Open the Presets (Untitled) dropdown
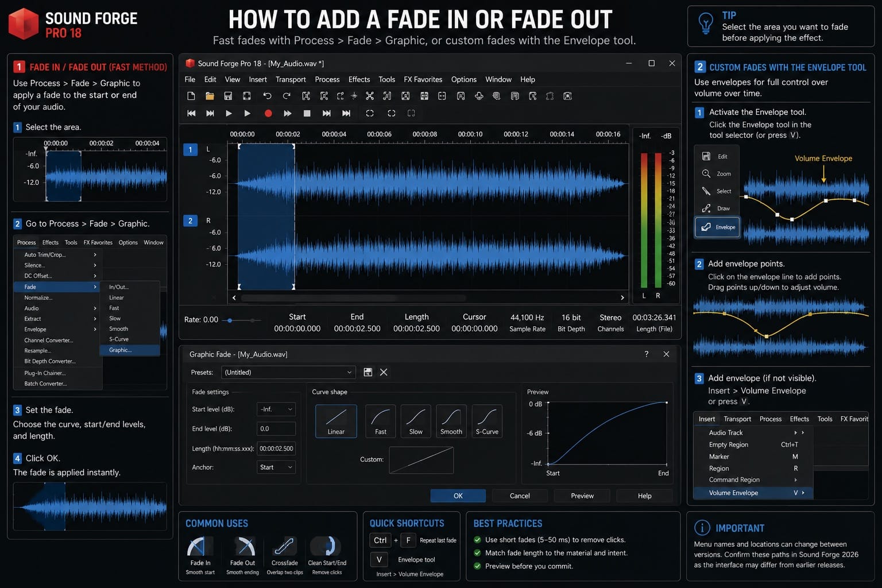 [288, 372]
